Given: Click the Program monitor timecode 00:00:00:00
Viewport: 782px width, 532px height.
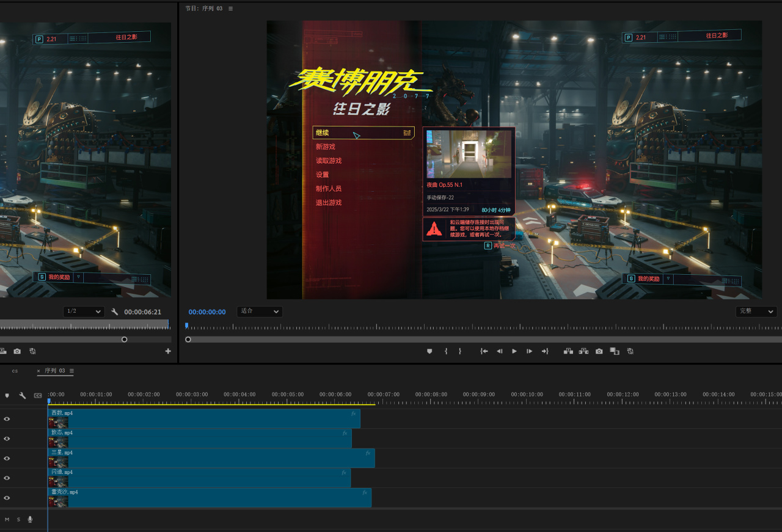Looking at the screenshot, I should (207, 312).
